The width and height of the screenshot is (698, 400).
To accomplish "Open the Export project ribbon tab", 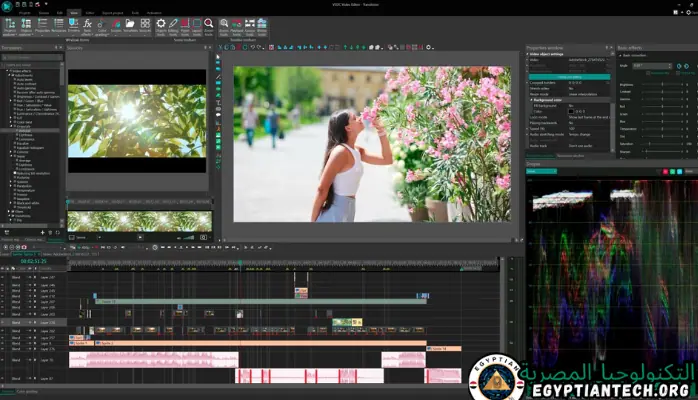I will [x=113, y=13].
